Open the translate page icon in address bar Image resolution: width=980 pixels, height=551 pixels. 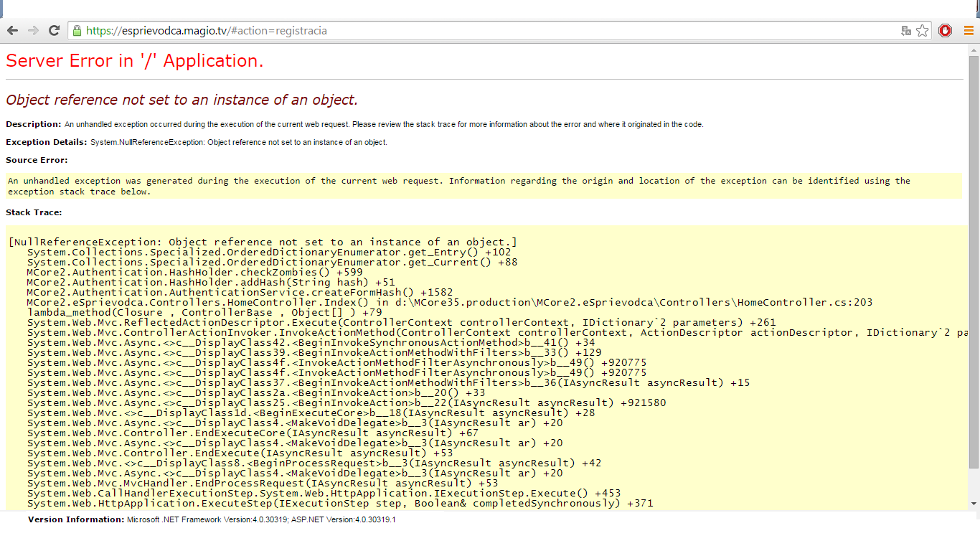[906, 31]
